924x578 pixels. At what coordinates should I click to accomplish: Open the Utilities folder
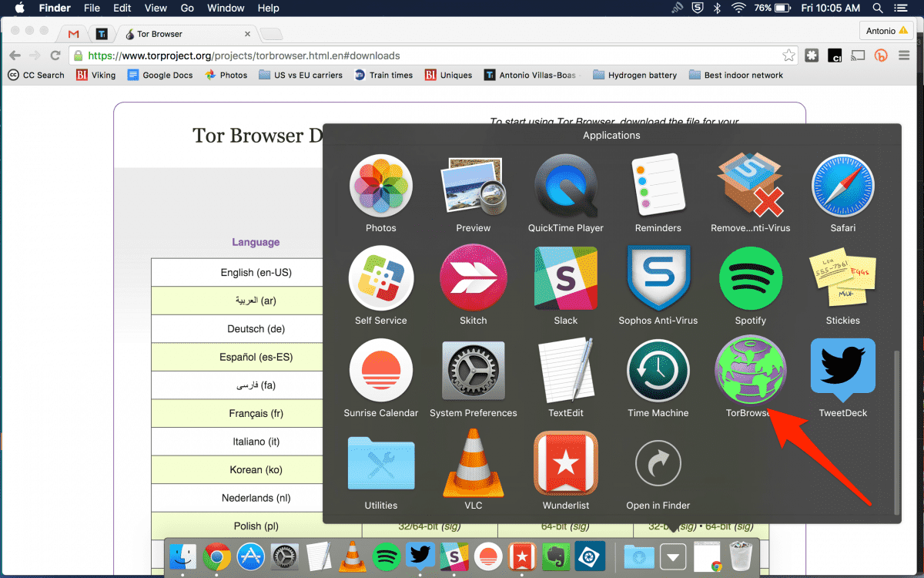click(x=380, y=464)
